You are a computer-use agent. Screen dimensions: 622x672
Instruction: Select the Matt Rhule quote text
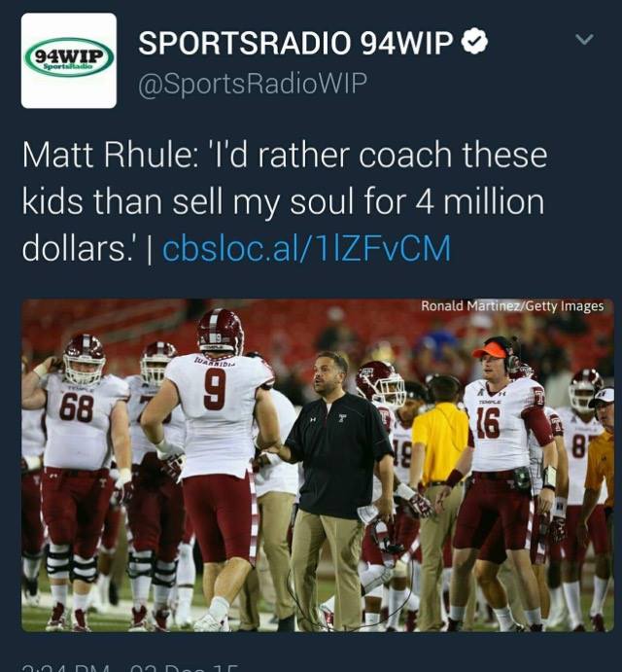pyautogui.click(x=285, y=201)
